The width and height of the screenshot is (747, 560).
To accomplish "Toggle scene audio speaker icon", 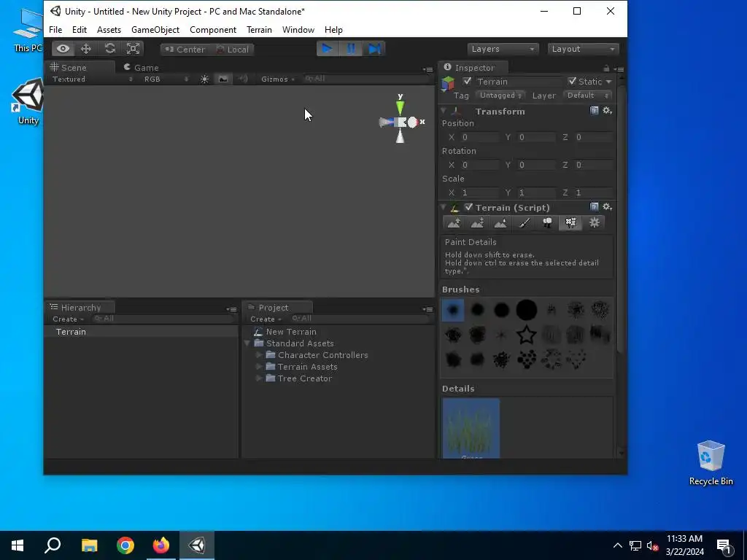I will [243, 79].
